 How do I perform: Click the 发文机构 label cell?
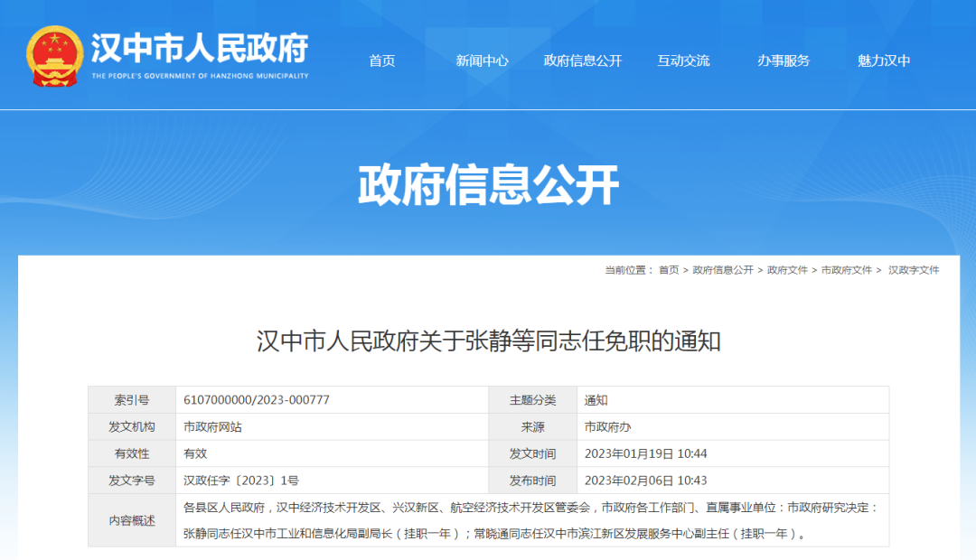132,427
